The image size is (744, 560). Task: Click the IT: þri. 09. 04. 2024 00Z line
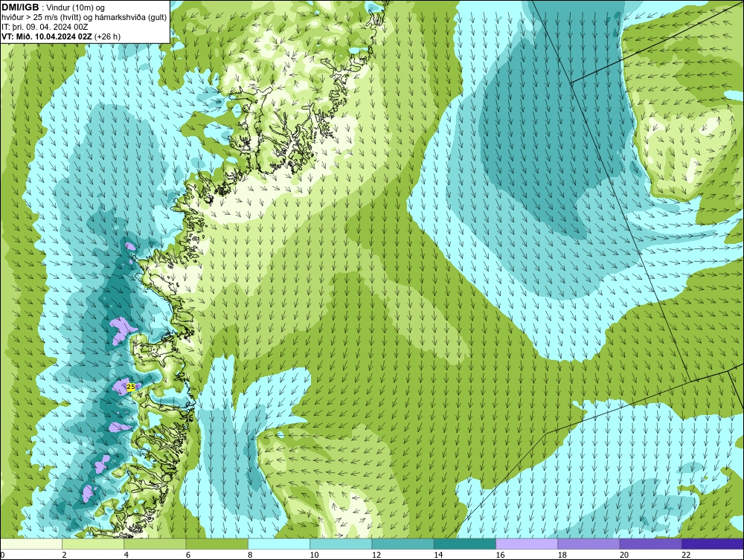coord(45,27)
